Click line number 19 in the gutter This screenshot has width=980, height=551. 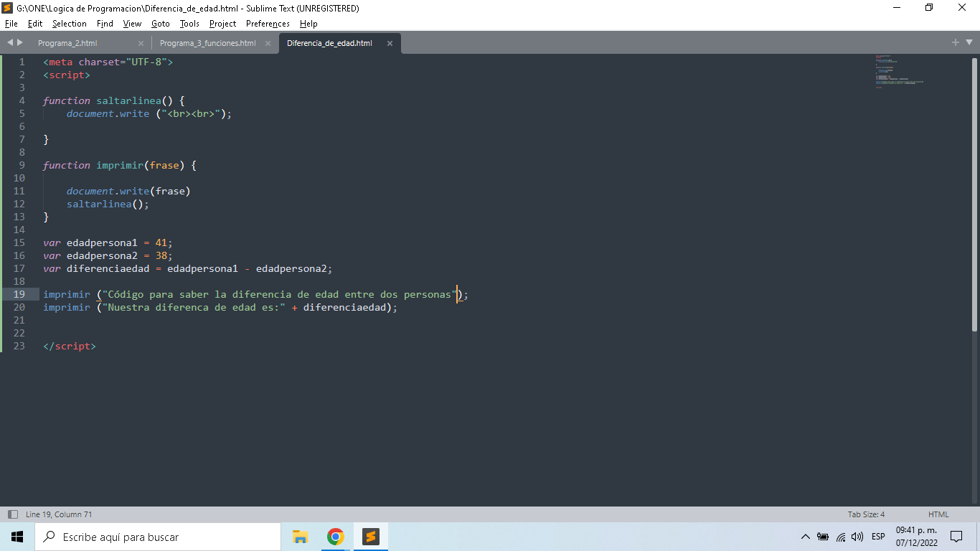point(19,294)
